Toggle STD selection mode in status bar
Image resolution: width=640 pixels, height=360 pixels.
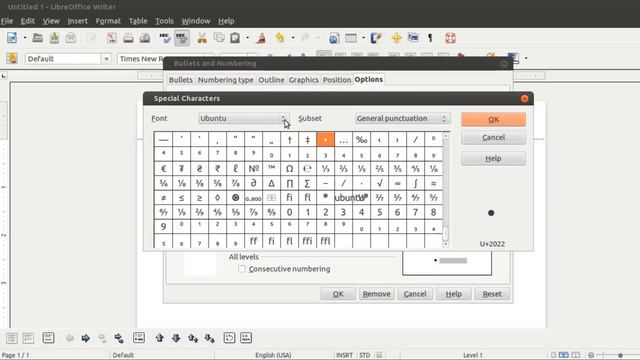point(364,355)
